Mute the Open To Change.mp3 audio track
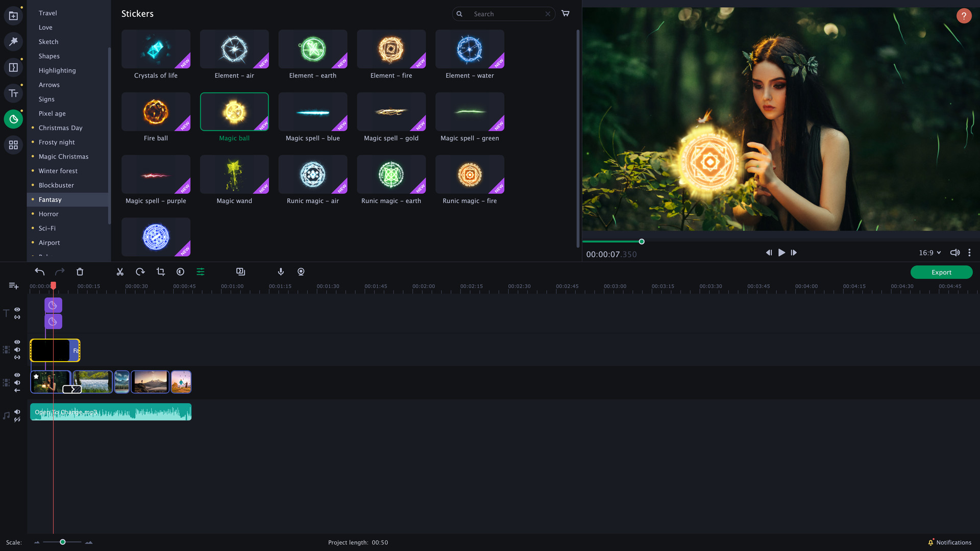This screenshot has width=980, height=551. click(x=17, y=411)
